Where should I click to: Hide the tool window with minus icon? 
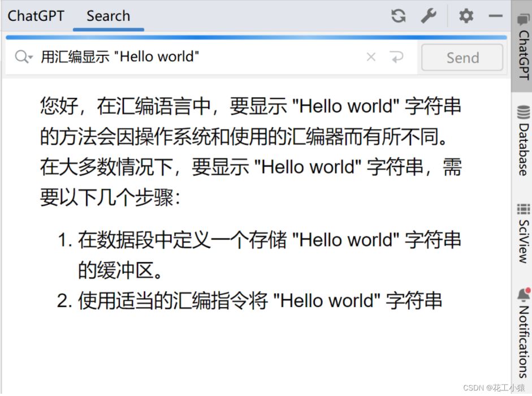pos(496,16)
